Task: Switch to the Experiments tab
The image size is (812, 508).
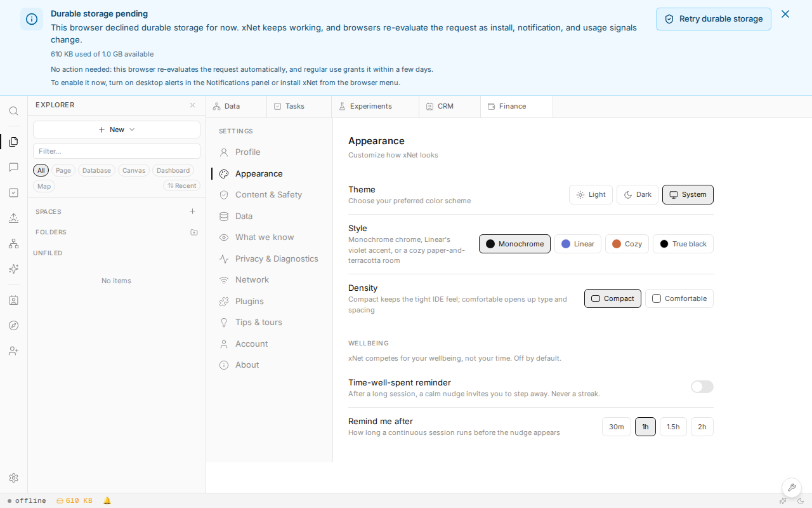Action: [x=375, y=106]
